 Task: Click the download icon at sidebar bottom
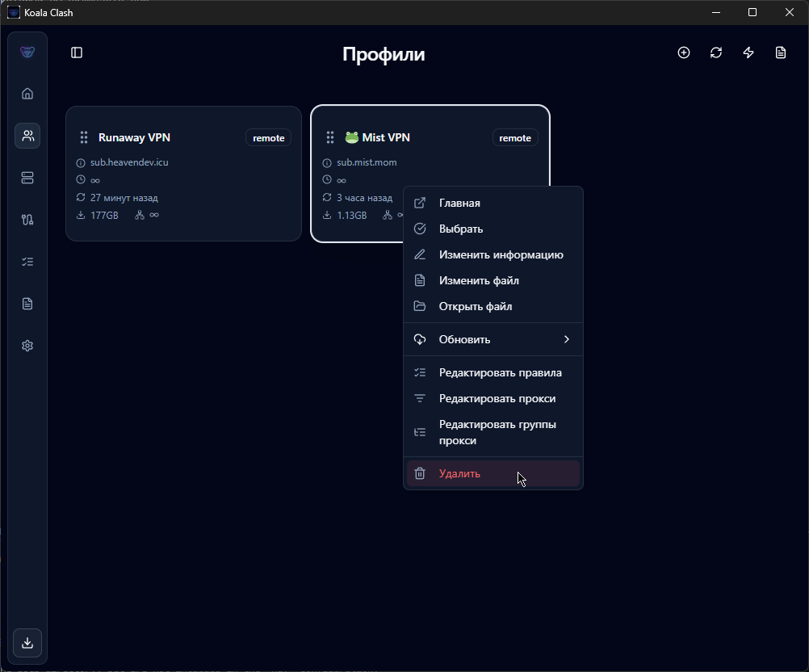[27, 642]
